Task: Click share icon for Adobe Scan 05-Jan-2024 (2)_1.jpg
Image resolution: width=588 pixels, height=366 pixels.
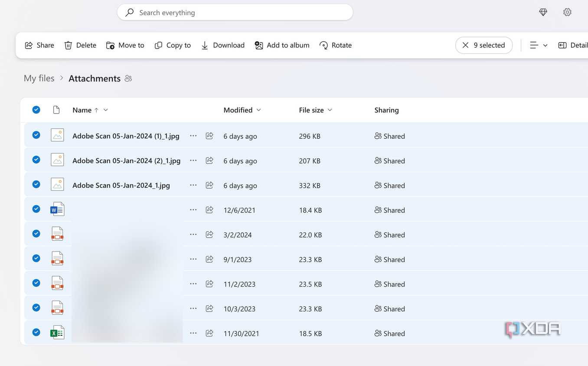Action: (209, 160)
